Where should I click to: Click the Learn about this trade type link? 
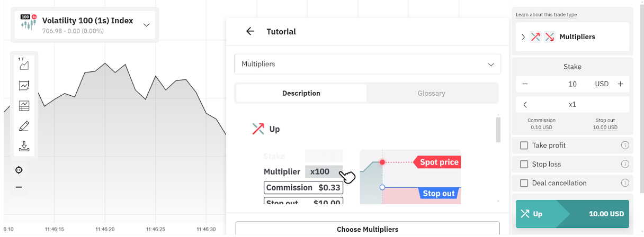tap(546, 14)
